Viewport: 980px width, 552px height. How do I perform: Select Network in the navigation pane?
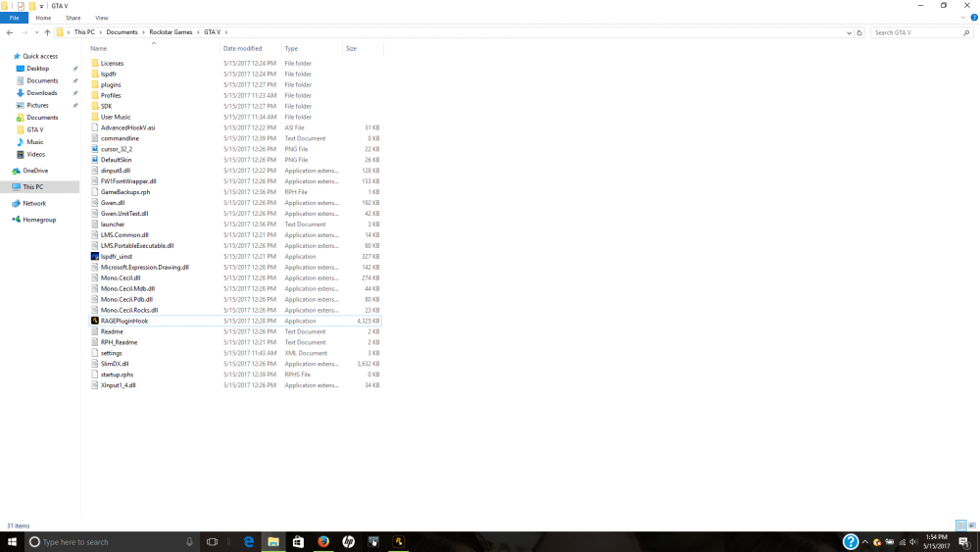click(x=34, y=203)
